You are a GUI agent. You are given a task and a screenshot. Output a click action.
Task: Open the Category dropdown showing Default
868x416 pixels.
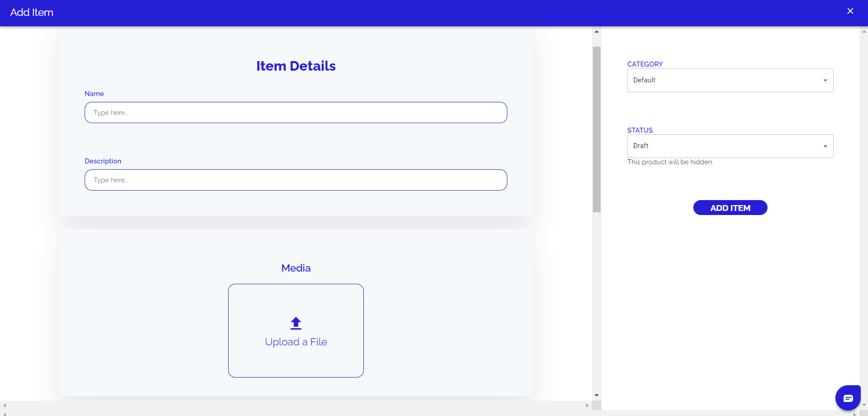[x=730, y=80]
